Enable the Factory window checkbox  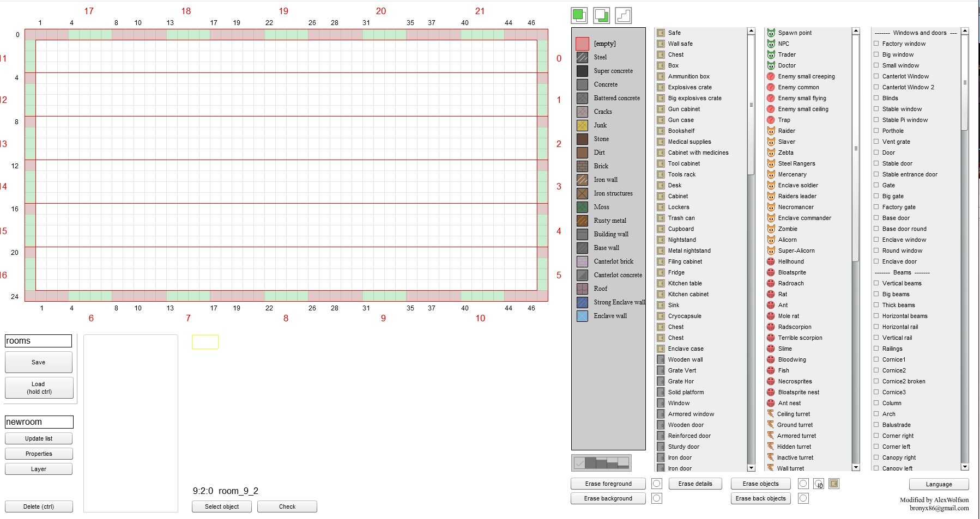876,44
